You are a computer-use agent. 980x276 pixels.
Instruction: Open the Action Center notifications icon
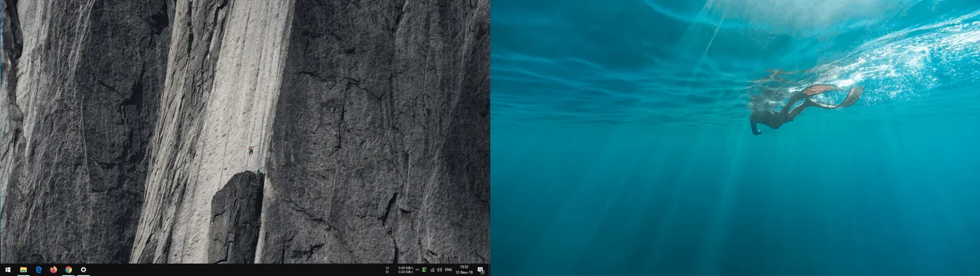[481, 270]
